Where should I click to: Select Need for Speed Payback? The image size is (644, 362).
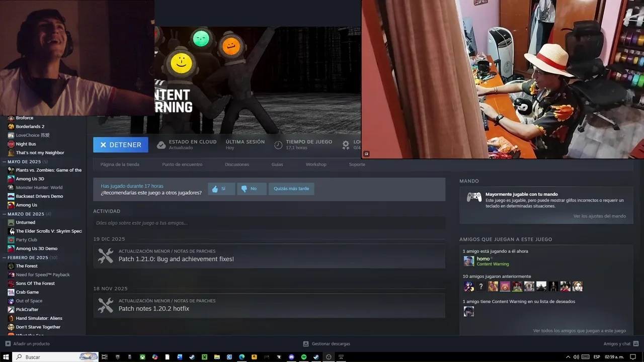click(43, 275)
